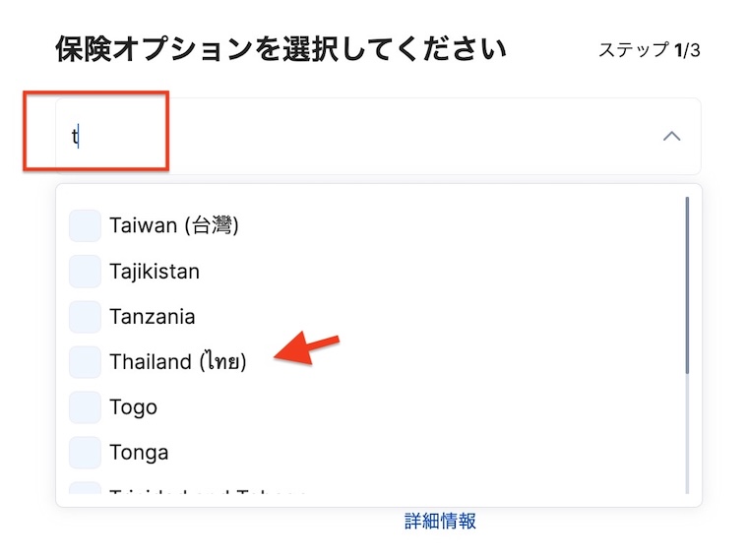
Task: Click the 保険オプションを選択してください heading
Action: coord(280,48)
